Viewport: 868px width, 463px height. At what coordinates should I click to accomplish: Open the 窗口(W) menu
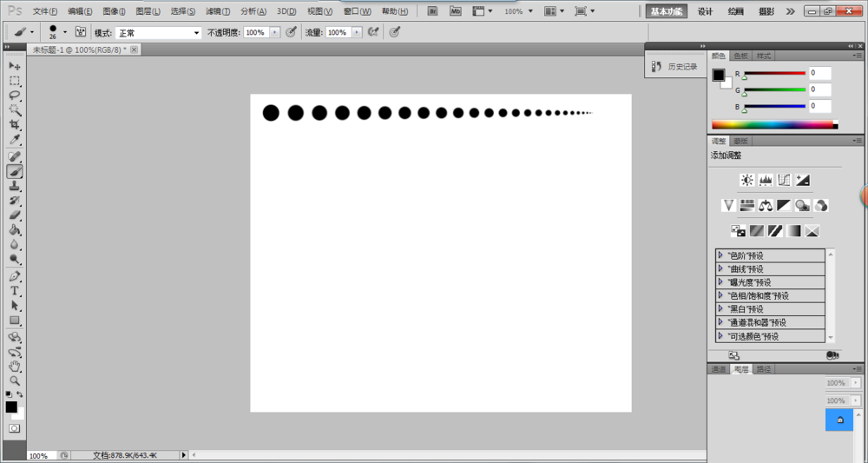click(357, 11)
